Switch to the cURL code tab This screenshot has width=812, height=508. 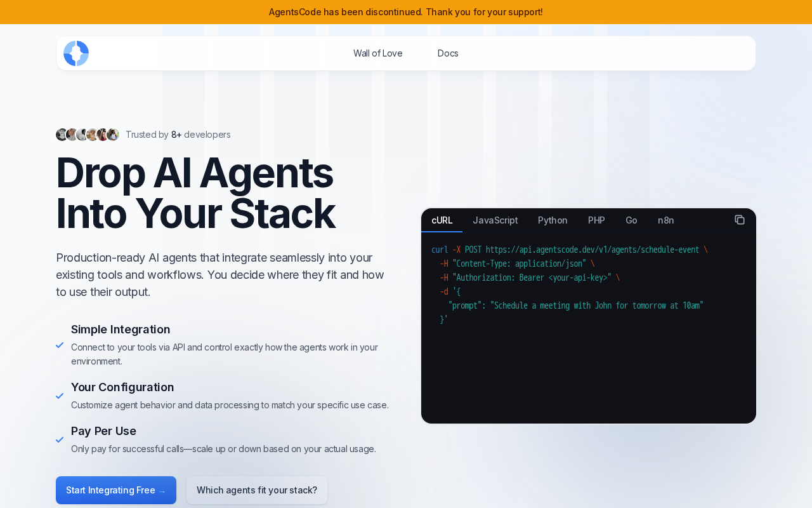click(x=442, y=220)
